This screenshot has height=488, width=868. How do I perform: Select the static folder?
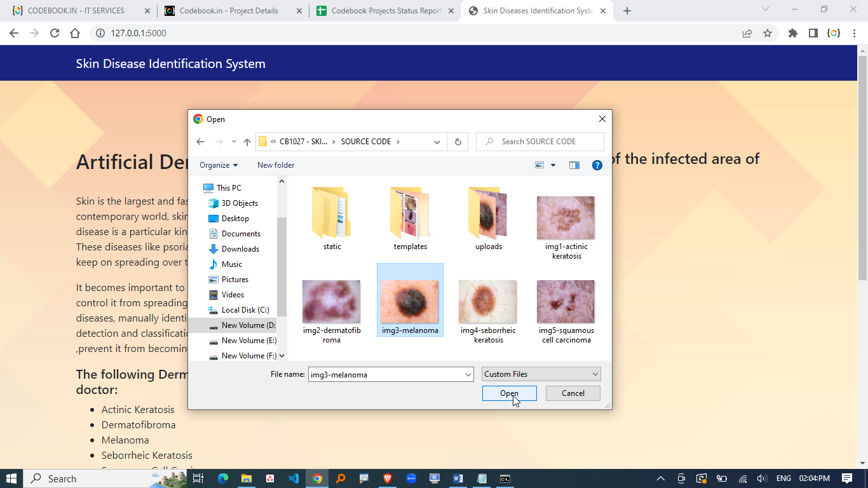pyautogui.click(x=332, y=218)
